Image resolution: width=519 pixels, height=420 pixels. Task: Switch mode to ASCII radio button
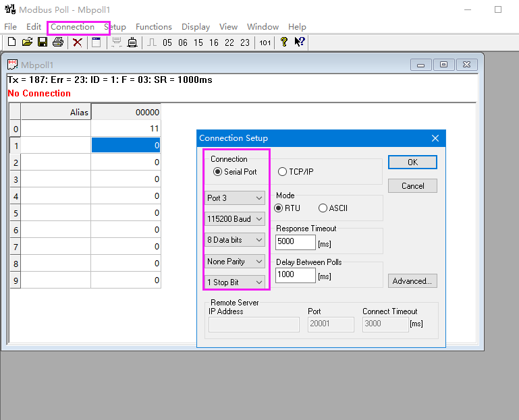(323, 208)
